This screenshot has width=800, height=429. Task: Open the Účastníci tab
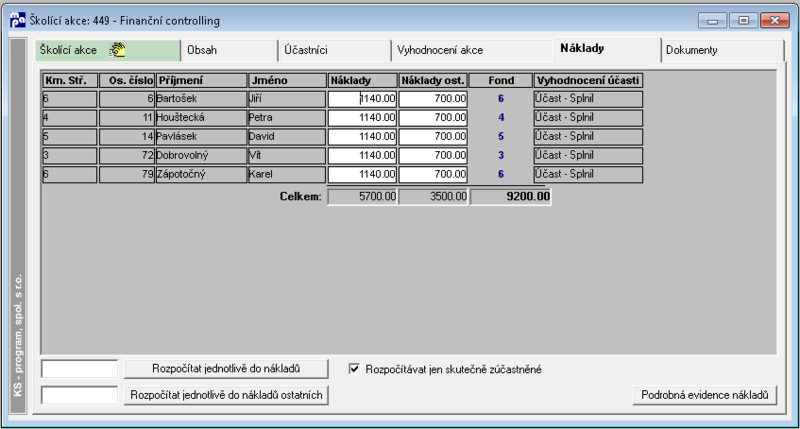(335, 50)
